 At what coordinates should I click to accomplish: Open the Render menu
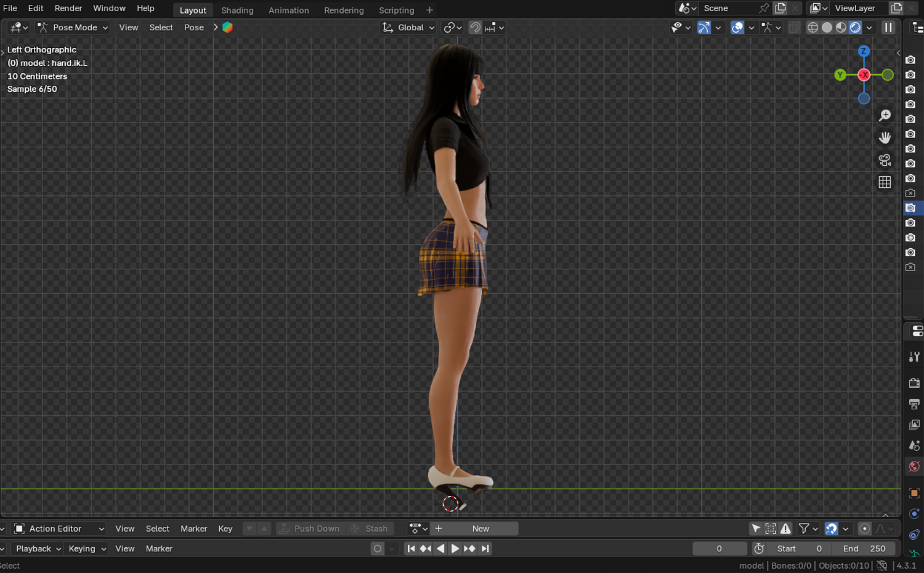coord(68,8)
